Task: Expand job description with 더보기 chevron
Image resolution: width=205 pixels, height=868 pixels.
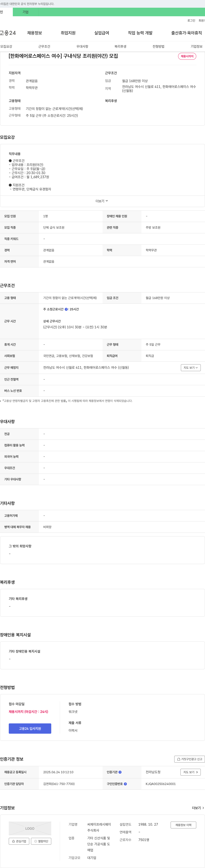Action: click(x=102, y=201)
